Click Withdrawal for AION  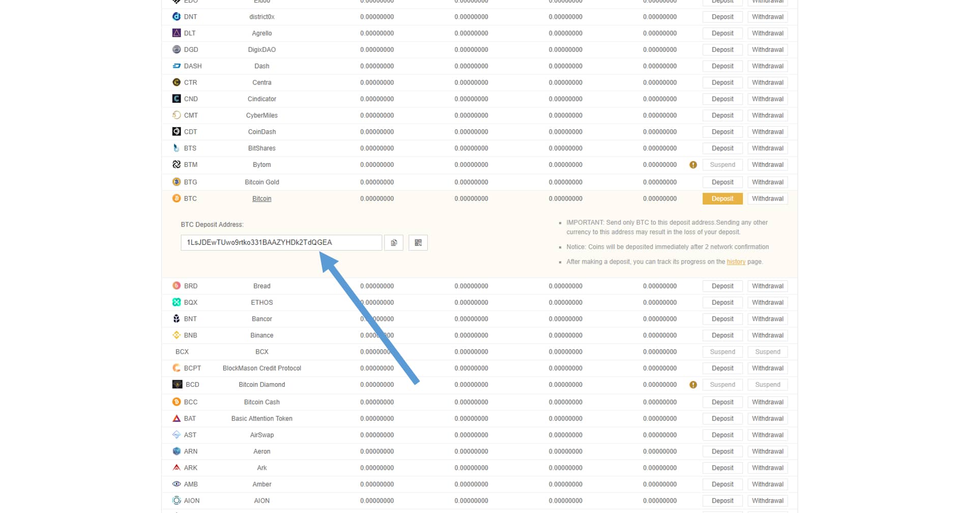(768, 501)
